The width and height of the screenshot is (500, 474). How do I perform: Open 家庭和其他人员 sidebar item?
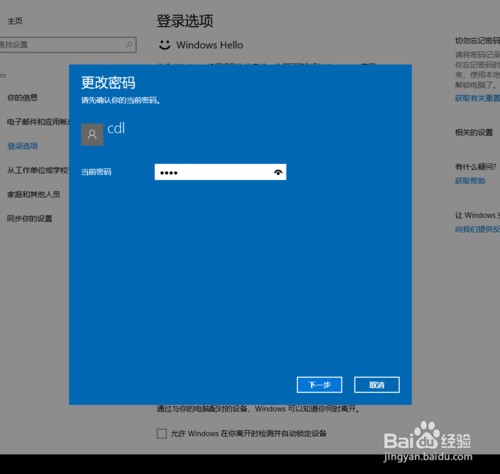pyautogui.click(x=34, y=194)
